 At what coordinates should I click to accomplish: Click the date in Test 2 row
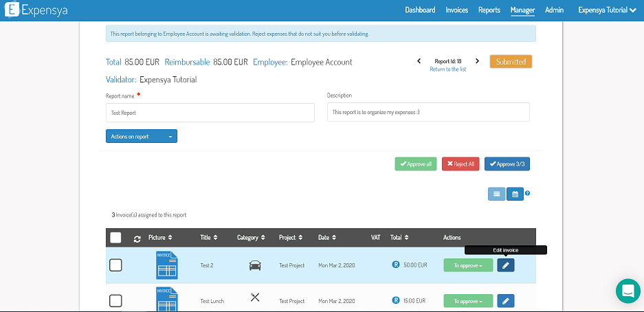coord(336,265)
